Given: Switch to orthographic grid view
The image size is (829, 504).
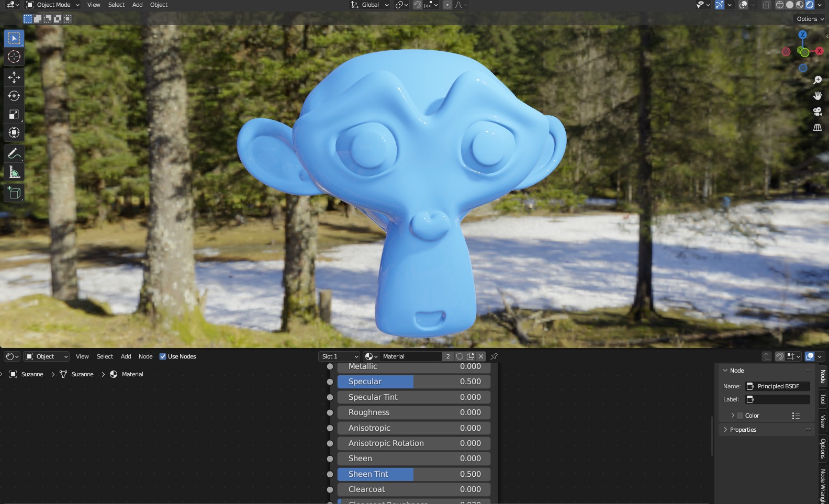Looking at the screenshot, I should (x=817, y=127).
